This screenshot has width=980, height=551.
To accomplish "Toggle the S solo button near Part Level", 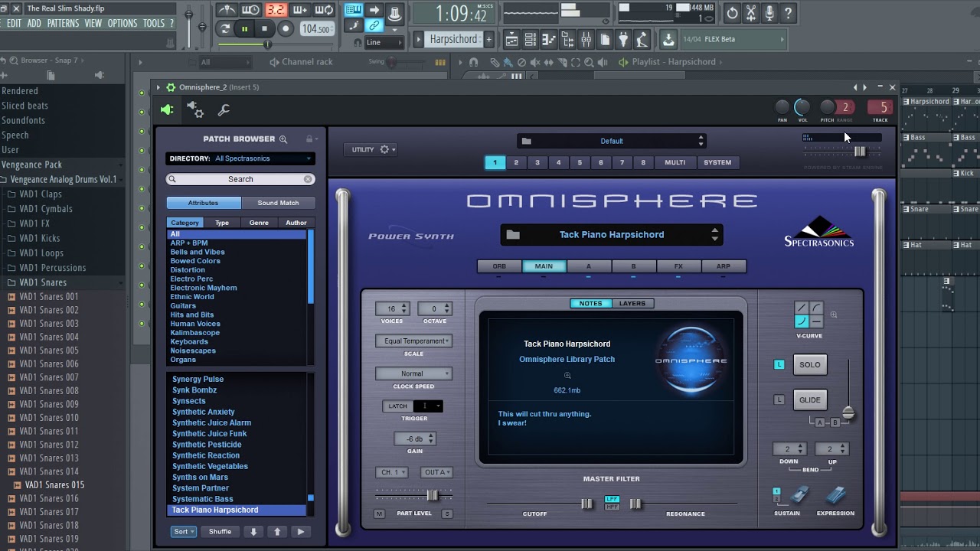I will pos(447,514).
